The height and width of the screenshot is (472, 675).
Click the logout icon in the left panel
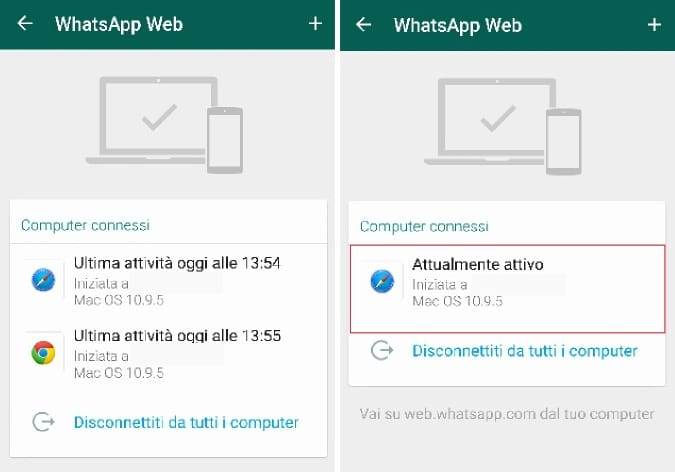[43, 422]
